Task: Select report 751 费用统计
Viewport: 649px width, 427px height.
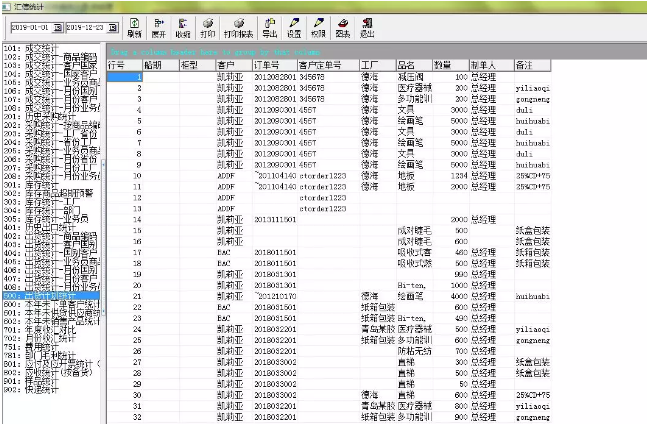Action: (31, 347)
